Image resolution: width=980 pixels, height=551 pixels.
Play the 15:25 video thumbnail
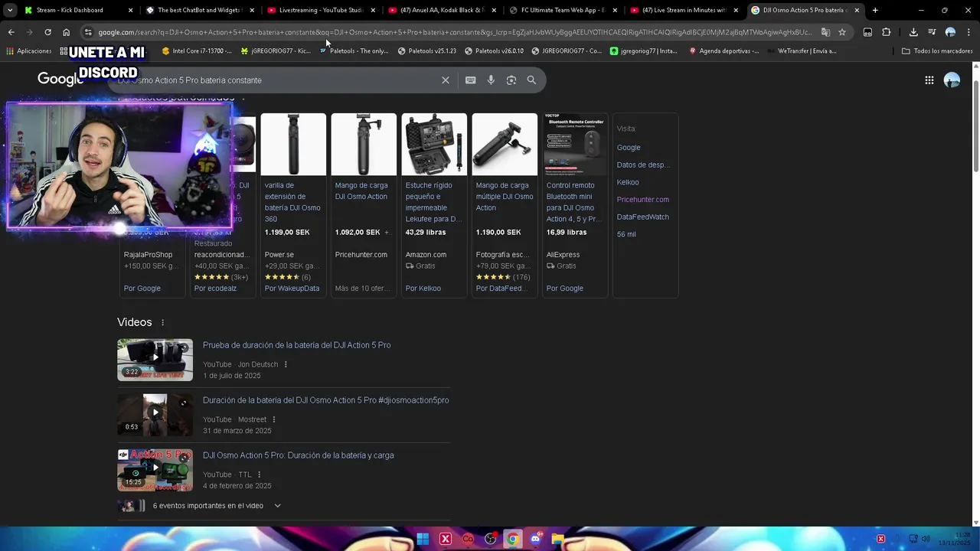click(155, 470)
